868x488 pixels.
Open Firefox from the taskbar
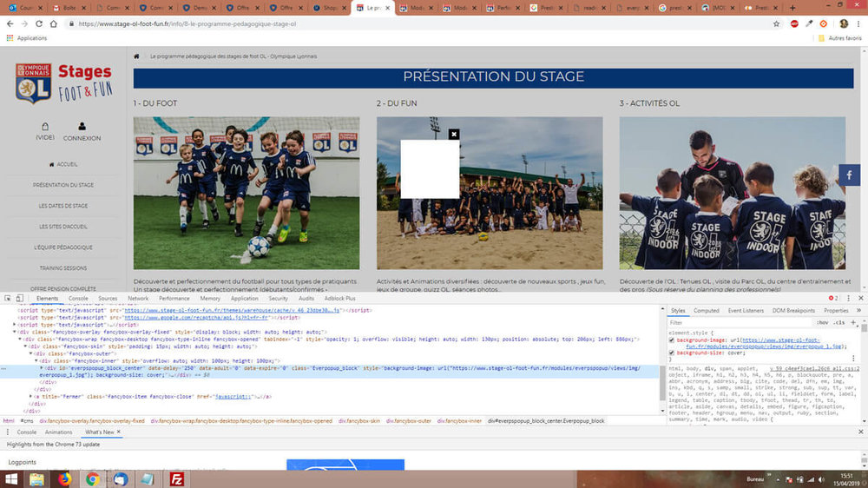click(x=65, y=479)
